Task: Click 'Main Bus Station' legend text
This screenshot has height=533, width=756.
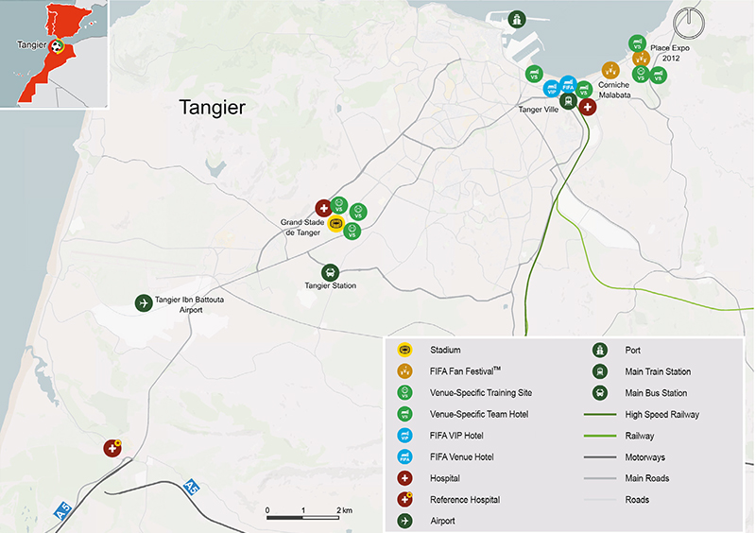Action: 656,393
